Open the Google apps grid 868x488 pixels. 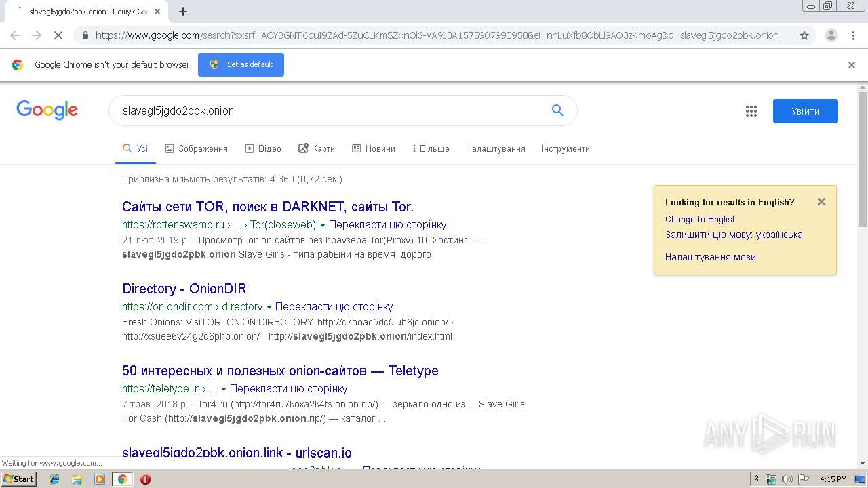[x=751, y=111]
